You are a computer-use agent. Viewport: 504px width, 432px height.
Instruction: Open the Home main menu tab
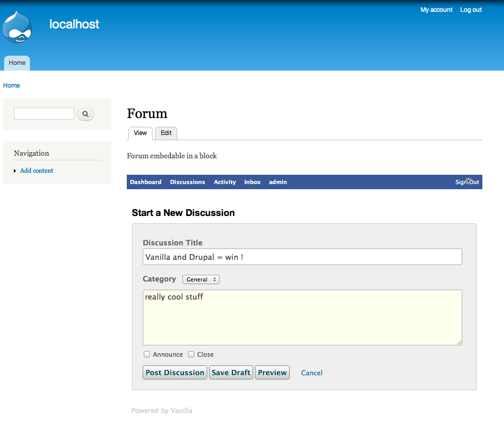pos(17,63)
